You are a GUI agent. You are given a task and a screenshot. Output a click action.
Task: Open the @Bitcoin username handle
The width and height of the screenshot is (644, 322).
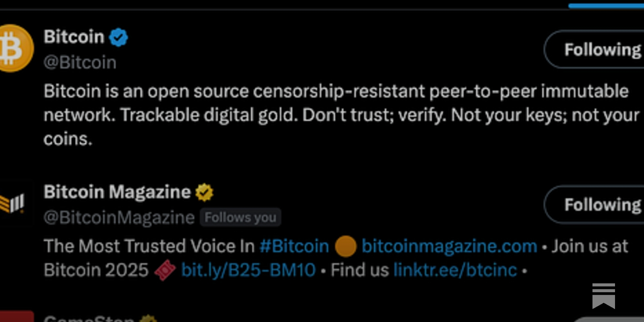pyautogui.click(x=79, y=62)
